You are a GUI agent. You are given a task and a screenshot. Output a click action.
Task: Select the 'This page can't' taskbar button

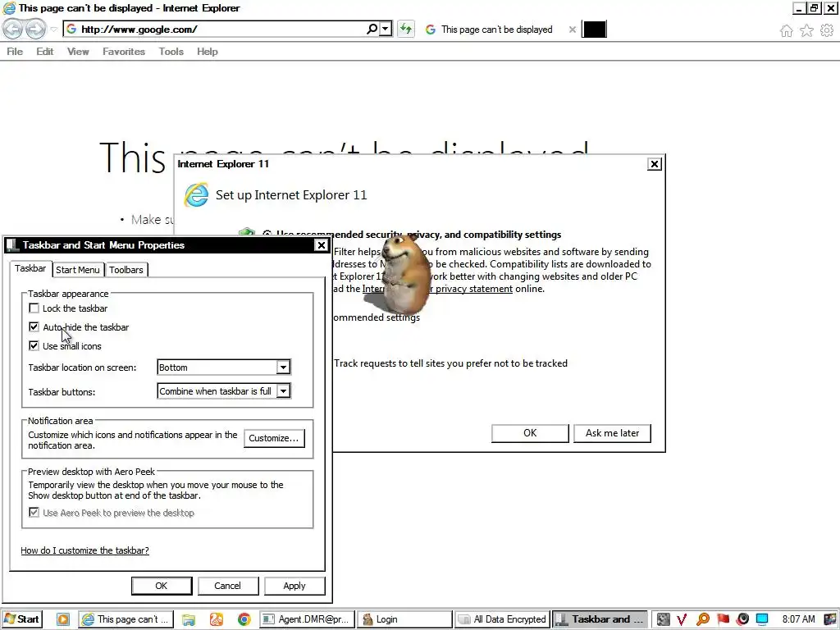[126, 619]
